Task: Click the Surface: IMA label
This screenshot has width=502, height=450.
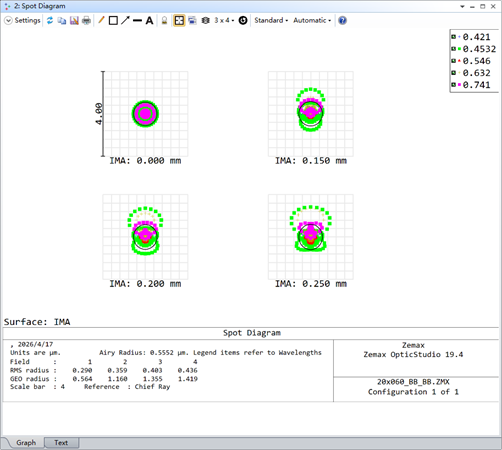Action: (x=37, y=322)
